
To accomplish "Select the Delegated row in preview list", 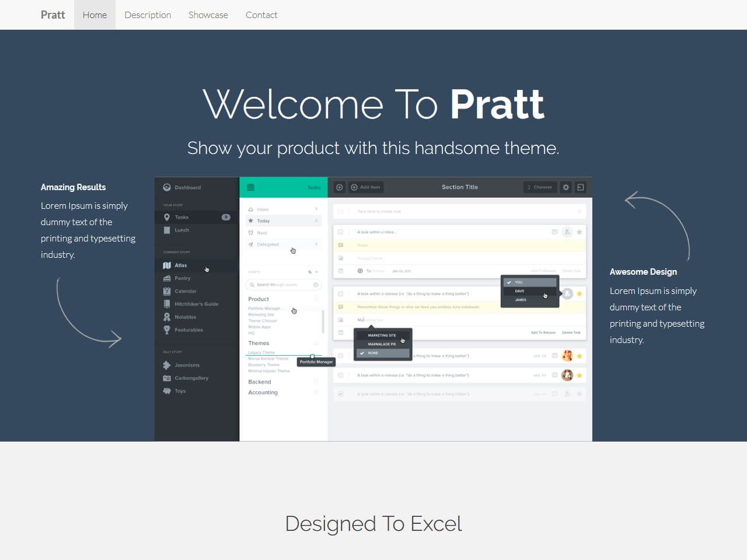I will point(284,244).
